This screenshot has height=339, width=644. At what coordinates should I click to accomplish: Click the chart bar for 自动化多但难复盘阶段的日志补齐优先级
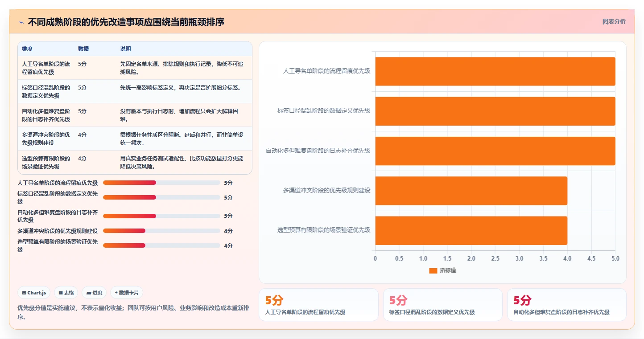[495, 151]
